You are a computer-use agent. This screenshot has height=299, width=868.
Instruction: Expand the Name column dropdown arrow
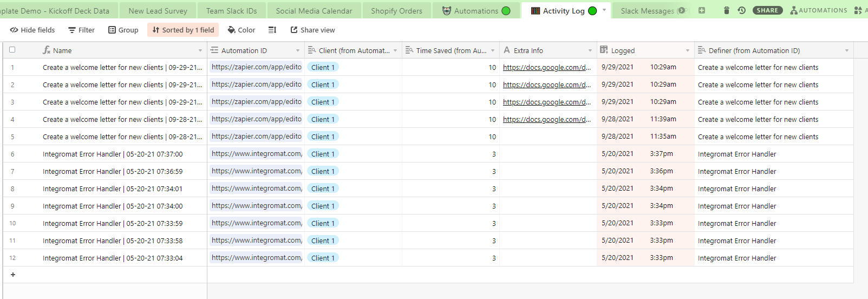pos(200,50)
